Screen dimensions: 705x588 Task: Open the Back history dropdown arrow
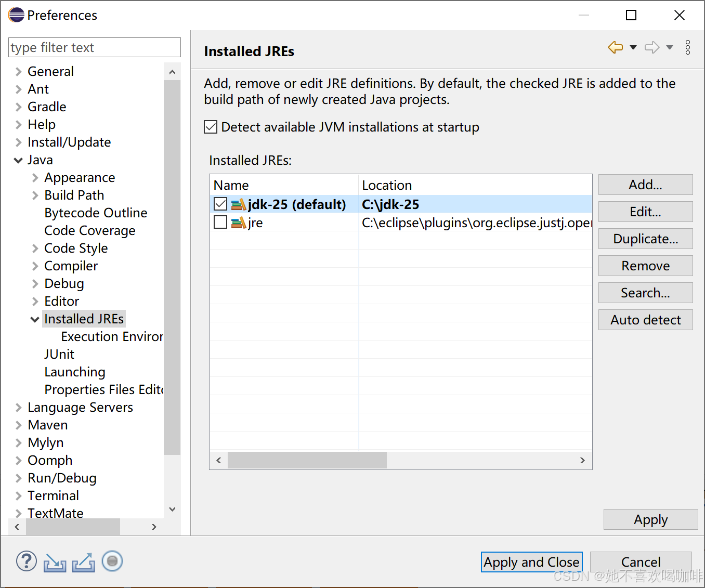click(x=633, y=47)
